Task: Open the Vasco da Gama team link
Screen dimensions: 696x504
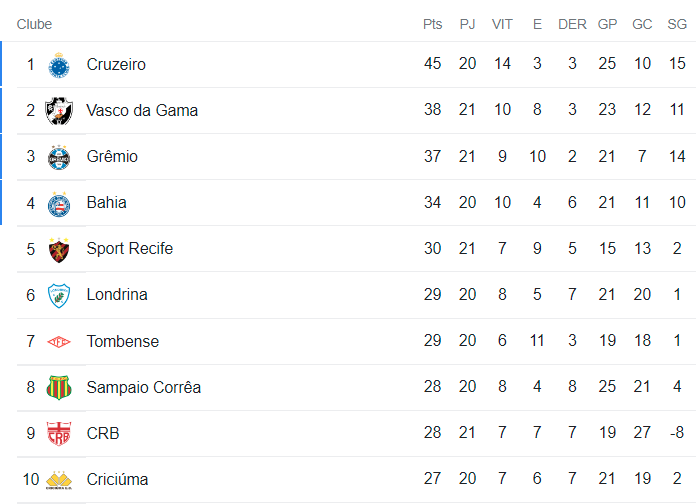Action: point(142,111)
